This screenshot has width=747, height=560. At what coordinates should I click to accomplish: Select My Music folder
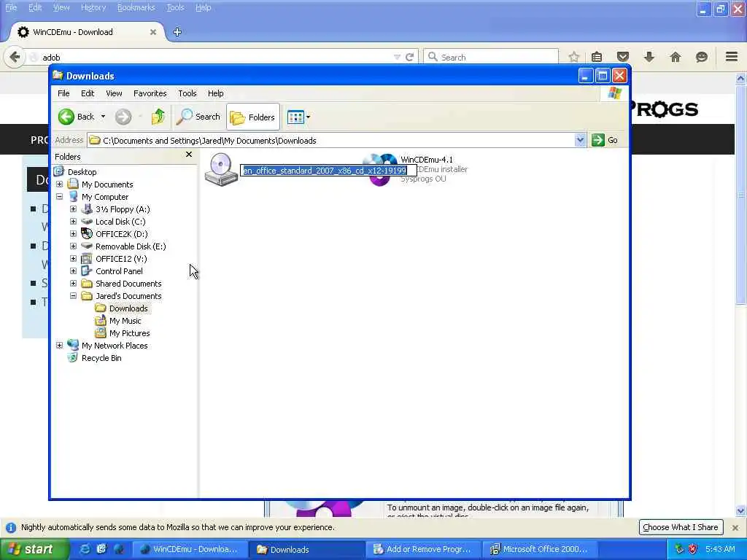coord(125,321)
